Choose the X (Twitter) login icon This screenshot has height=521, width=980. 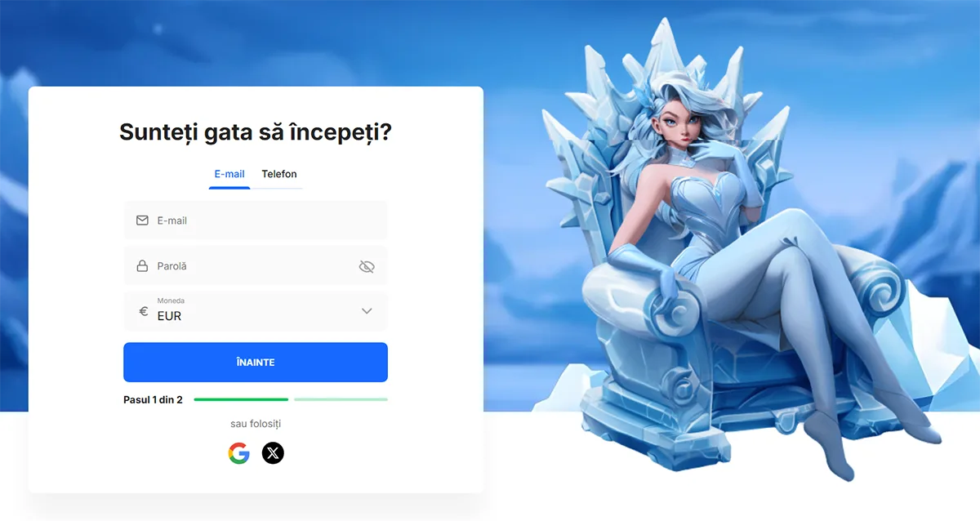coord(273,453)
